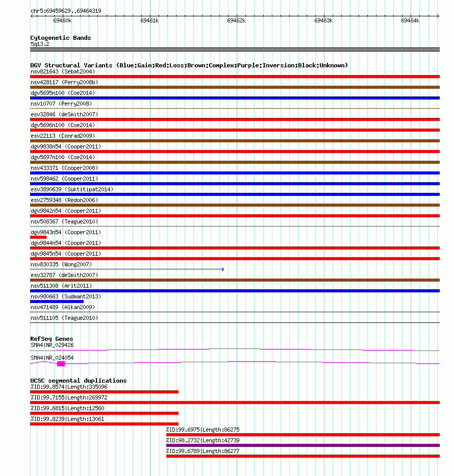This screenshot has height=476, width=454.
Task: Click the left arrow end of the ruler
Action: pyautogui.click(x=32, y=16)
